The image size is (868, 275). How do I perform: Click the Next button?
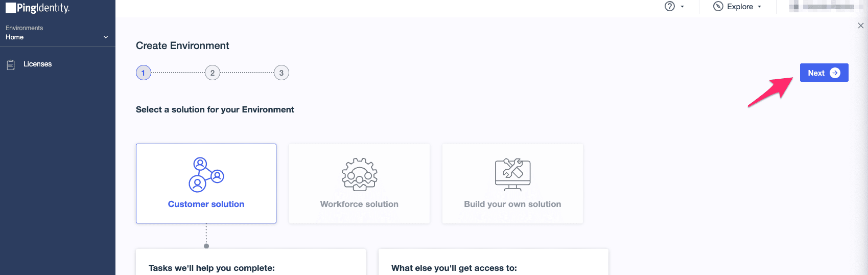824,73
